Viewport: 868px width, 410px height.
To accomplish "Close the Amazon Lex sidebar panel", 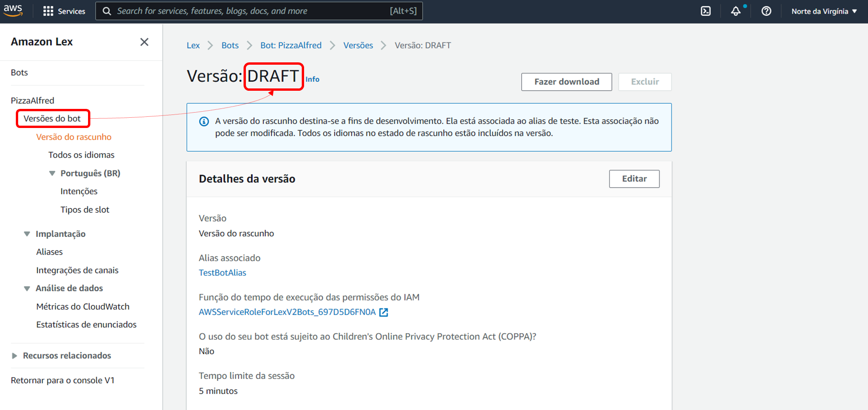I will point(144,42).
